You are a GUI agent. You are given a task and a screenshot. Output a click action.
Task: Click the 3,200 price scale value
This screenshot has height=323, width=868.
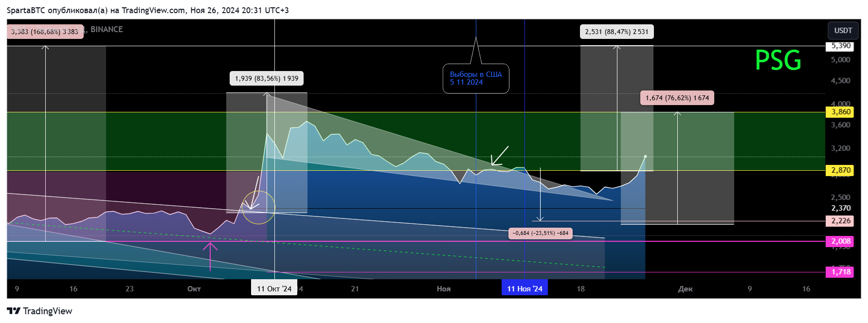(840, 148)
